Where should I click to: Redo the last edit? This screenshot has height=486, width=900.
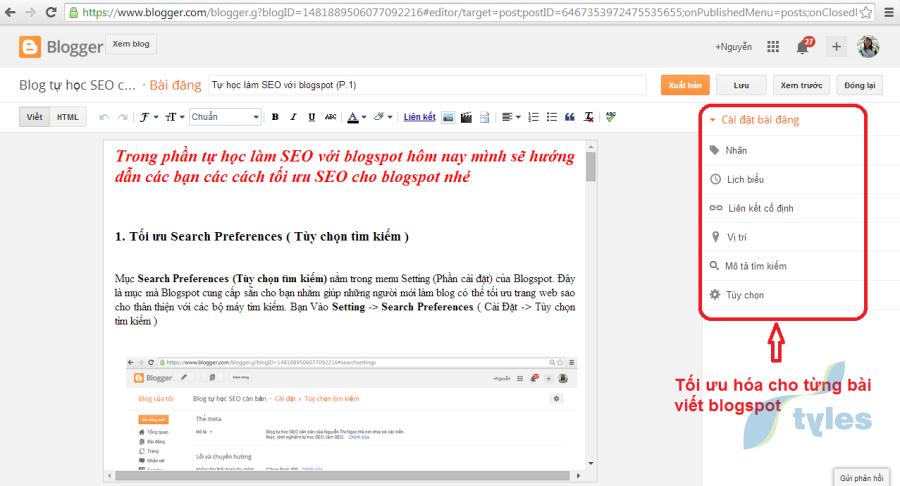(x=122, y=117)
